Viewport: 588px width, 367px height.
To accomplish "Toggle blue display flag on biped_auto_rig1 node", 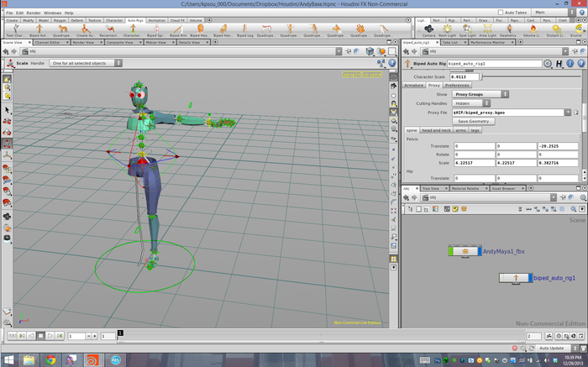I will tap(530, 278).
